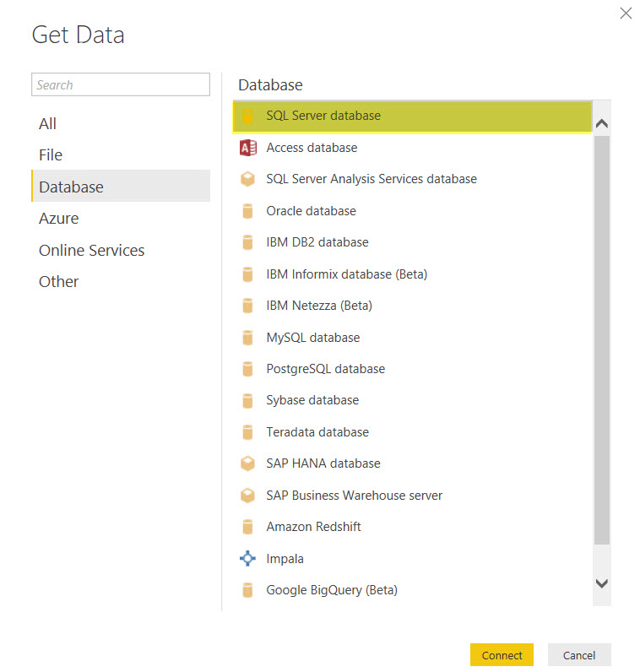
Task: Click the Access database icon
Action: point(247,148)
